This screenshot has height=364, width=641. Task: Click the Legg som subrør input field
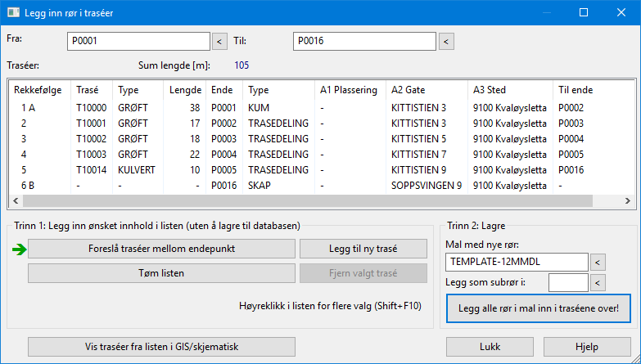[568, 283]
